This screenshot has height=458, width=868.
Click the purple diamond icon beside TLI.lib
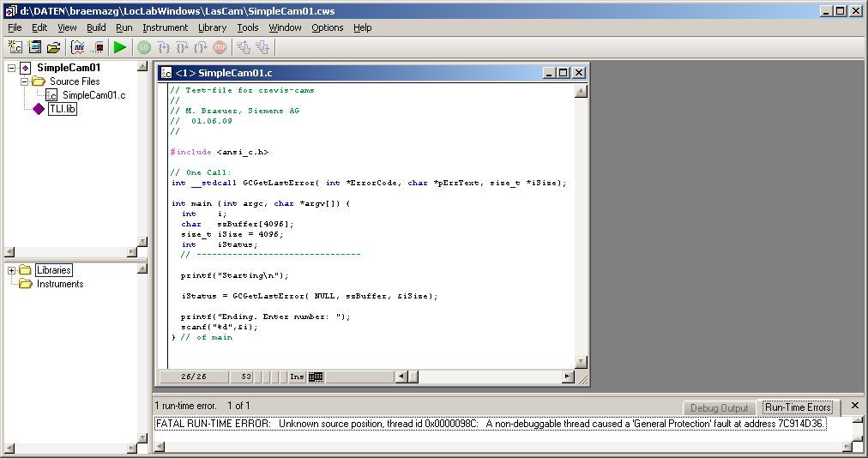tap(39, 109)
